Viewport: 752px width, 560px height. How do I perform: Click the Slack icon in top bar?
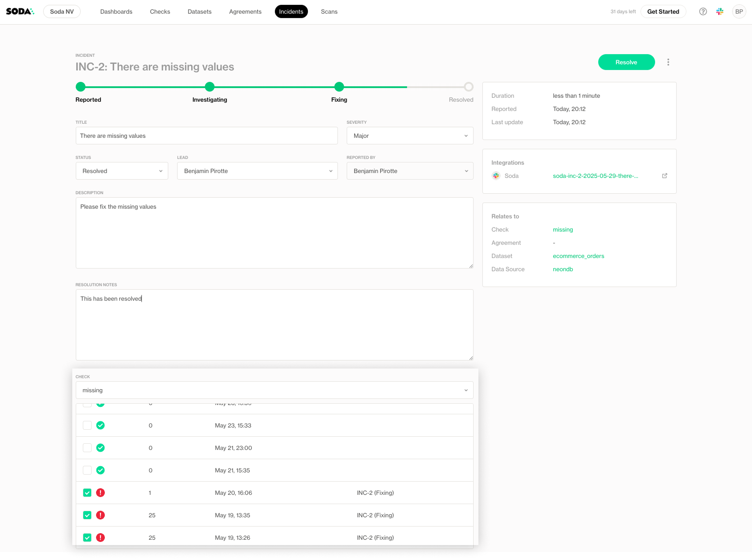720,11
